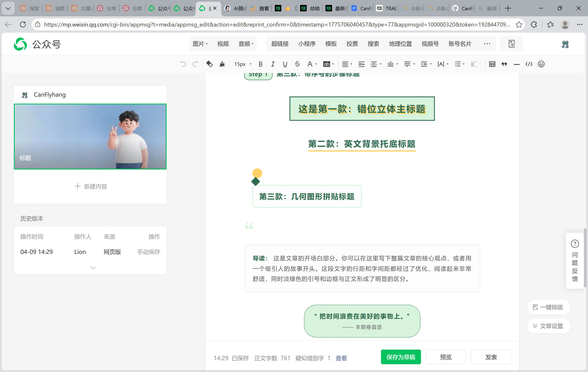The height and width of the screenshot is (372, 588).
Task: Expand the history versions chevron
Action: tap(93, 268)
